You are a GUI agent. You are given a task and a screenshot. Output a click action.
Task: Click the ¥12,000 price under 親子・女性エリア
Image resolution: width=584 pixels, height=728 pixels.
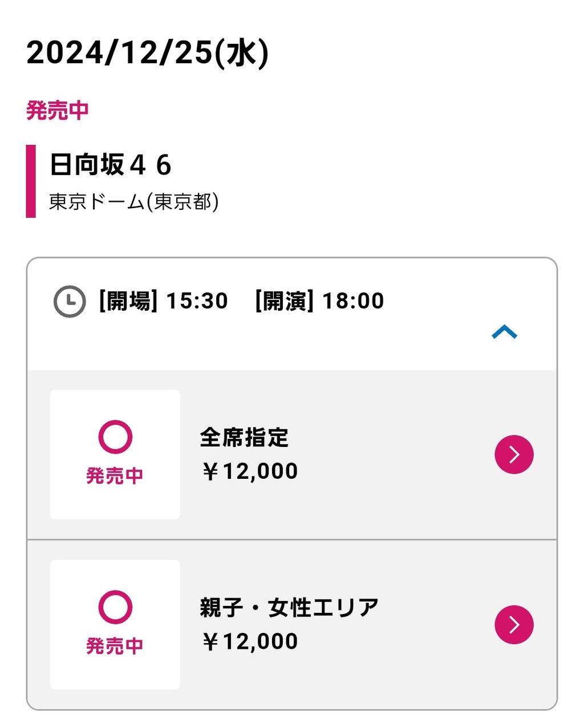tap(249, 641)
